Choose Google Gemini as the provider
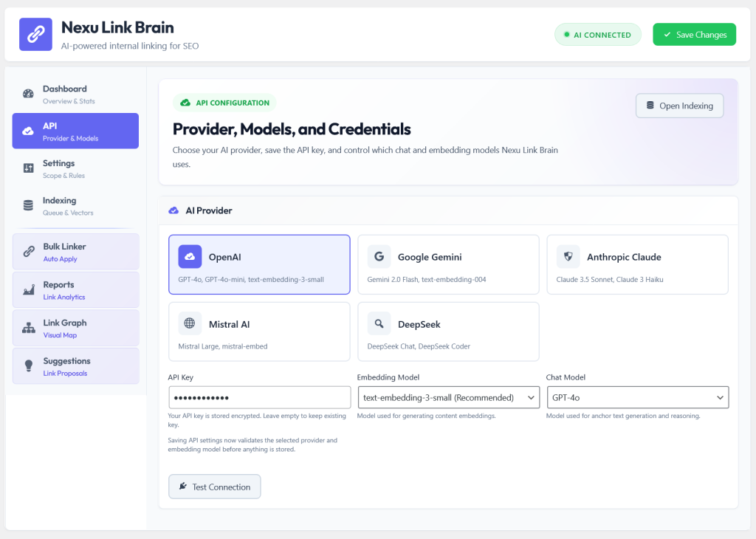Screen dimensions: 756x539 pos(448,264)
